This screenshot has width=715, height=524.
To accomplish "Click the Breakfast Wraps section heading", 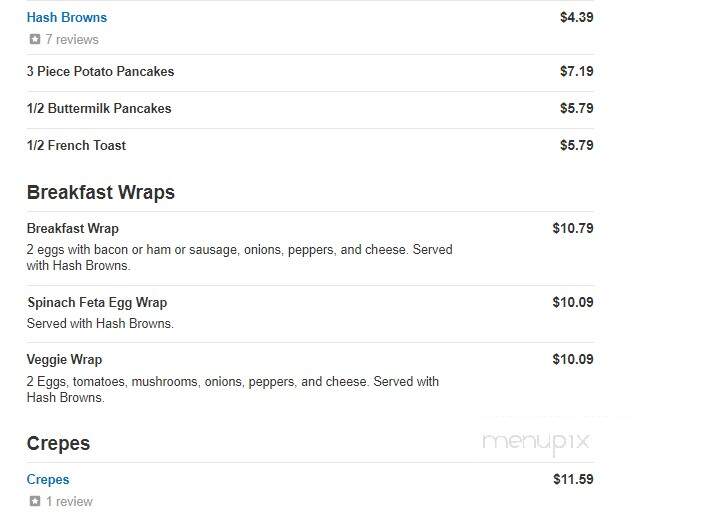I will (x=101, y=192).
